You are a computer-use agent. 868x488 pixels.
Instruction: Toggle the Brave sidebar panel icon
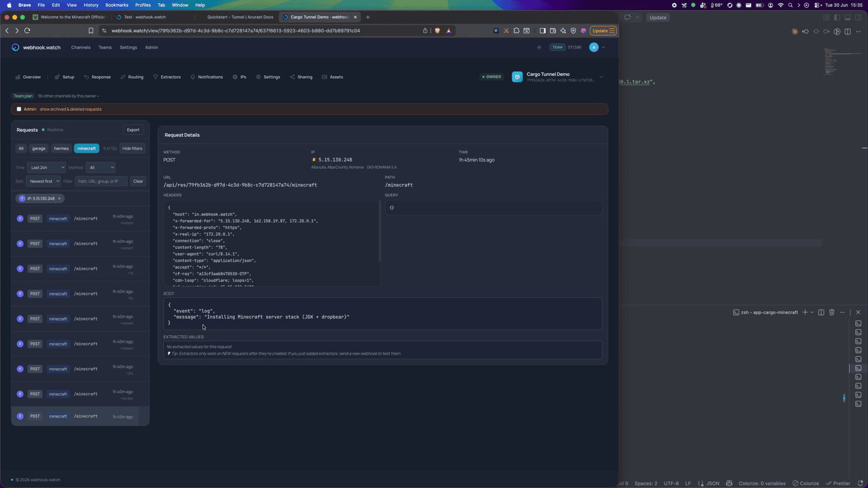[542, 31]
